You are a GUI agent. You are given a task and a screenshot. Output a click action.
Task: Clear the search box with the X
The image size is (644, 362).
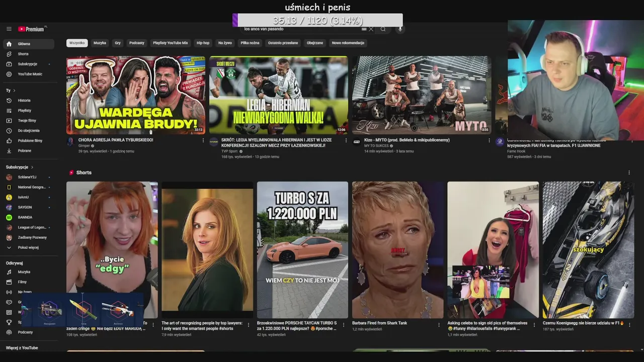tap(371, 29)
